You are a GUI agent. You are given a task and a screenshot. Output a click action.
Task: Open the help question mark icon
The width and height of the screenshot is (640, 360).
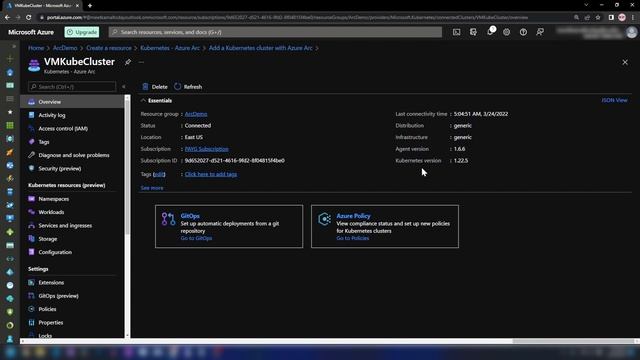click(523, 32)
